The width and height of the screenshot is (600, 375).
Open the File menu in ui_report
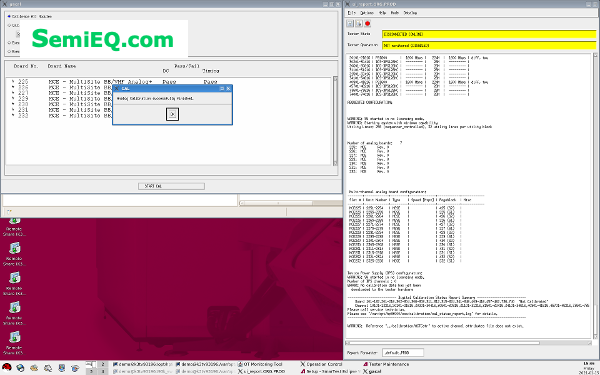[x=351, y=13]
